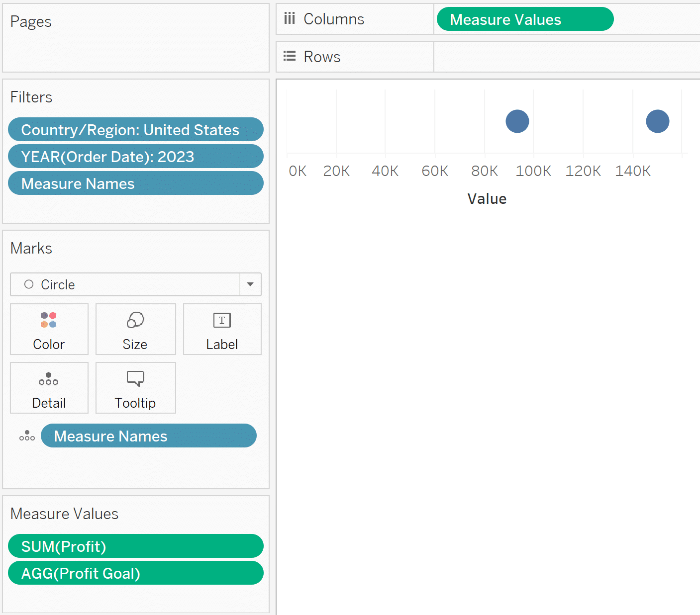The image size is (700, 615).
Task: Select YEAR(Order Date): 2023 filter pill
Action: click(135, 156)
